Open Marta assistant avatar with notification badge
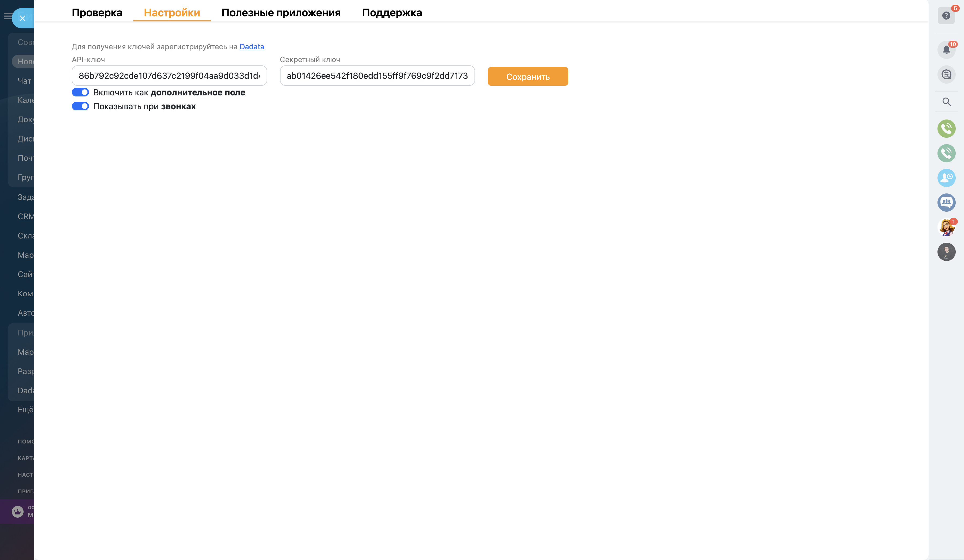Screen dimensions: 964x560 pos(946,227)
